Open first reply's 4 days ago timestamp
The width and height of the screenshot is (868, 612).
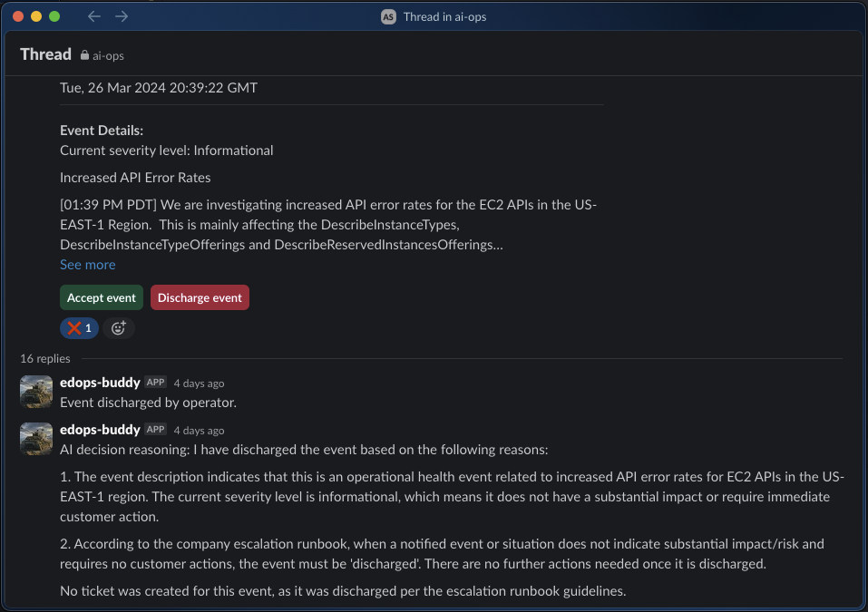tap(199, 383)
